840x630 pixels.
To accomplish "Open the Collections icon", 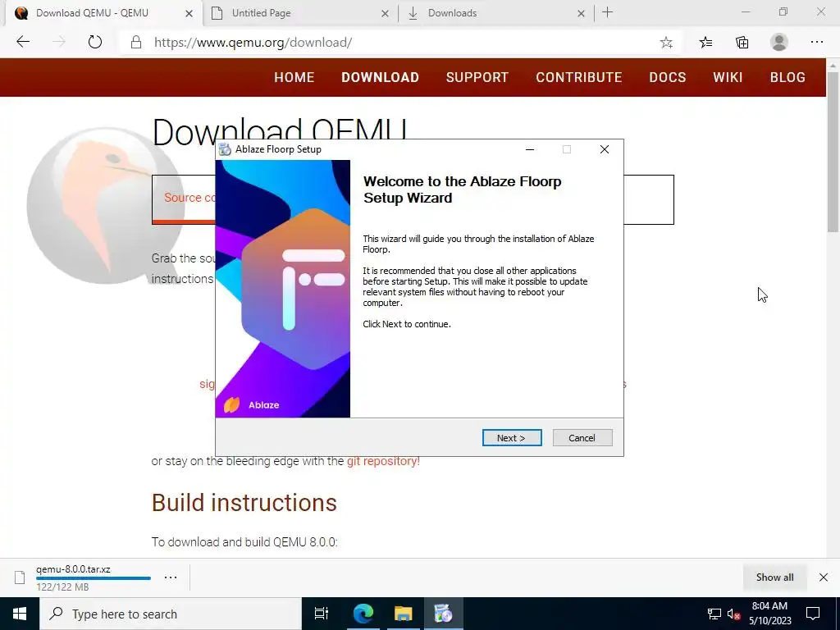I will point(742,43).
